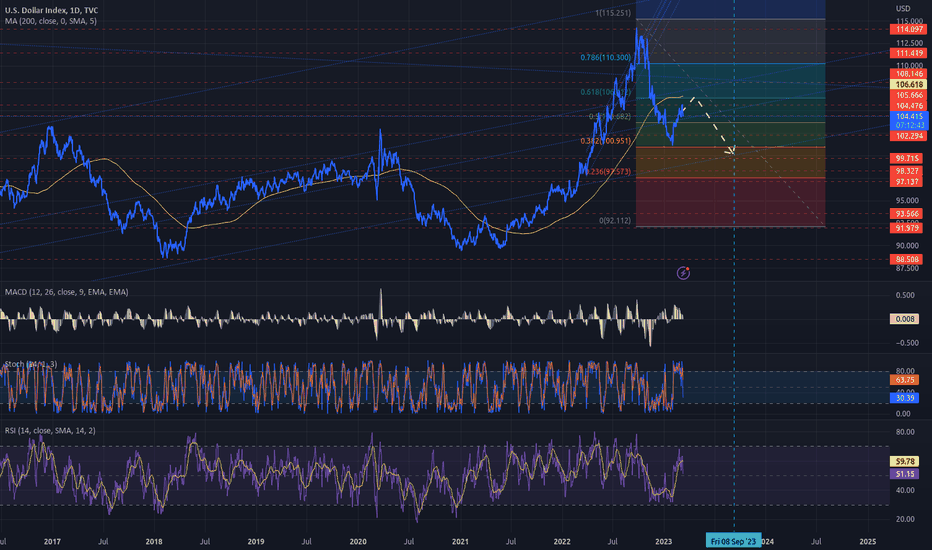Click the 2019 label on time axis
The image size is (932, 550).
(256, 542)
